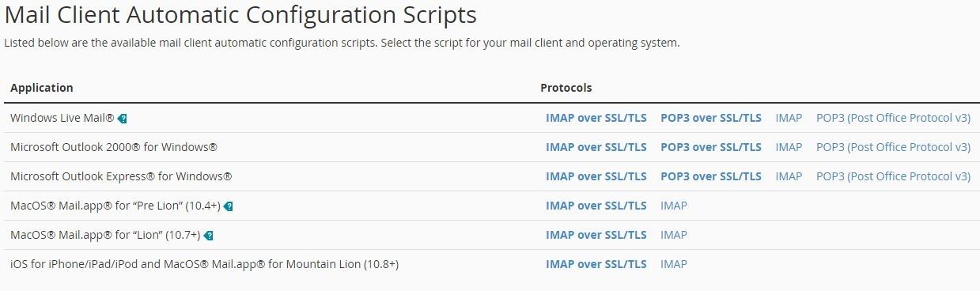
Task: Click the info tag icon beside Lion (10.7+)
Action: coord(209,236)
